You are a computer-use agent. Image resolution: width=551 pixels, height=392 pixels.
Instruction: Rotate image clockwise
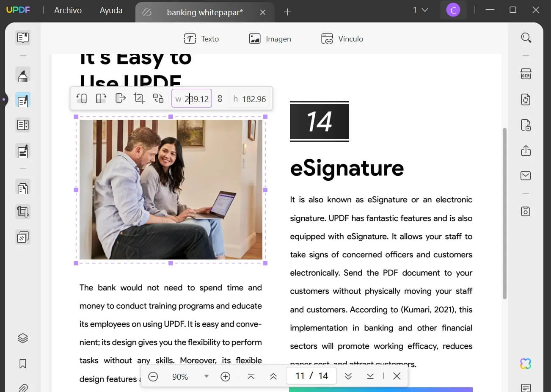(101, 99)
